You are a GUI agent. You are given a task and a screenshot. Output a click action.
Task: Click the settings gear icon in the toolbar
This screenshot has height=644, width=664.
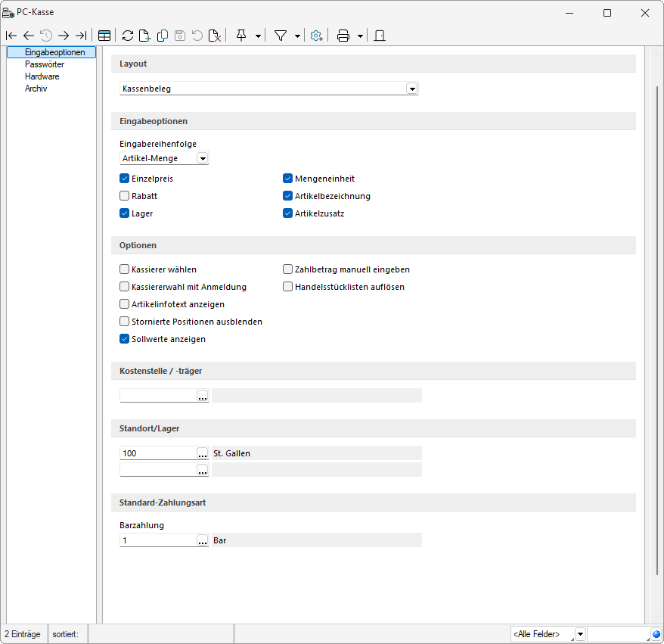[316, 36]
